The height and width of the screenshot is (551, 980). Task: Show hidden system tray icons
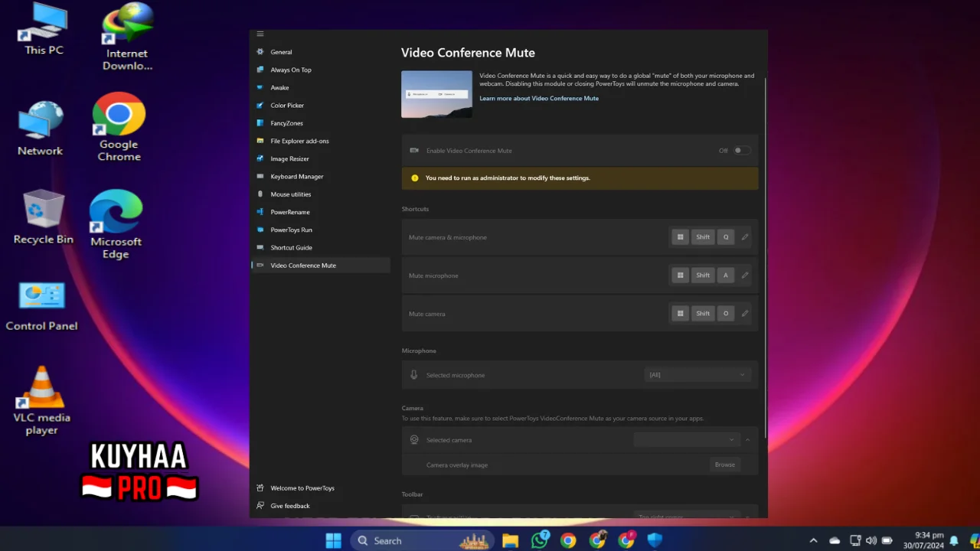tap(813, 540)
